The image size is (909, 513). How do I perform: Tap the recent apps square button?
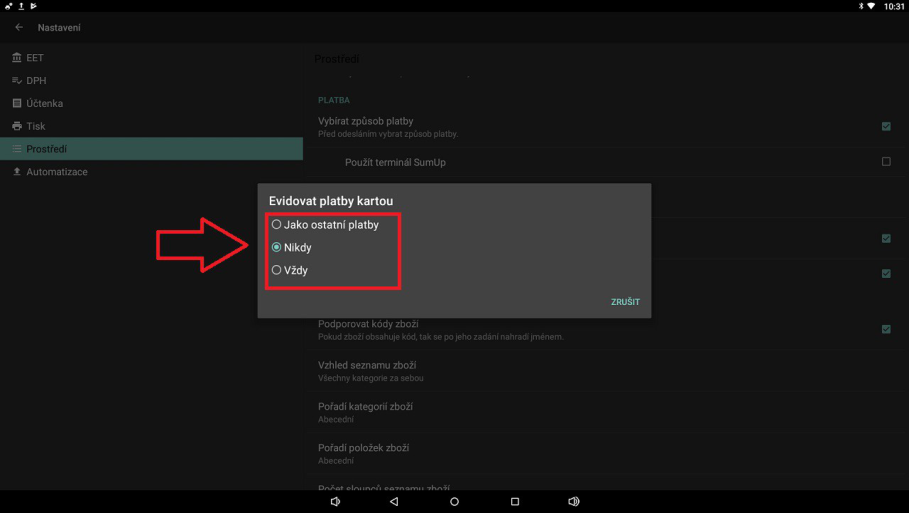tap(515, 502)
